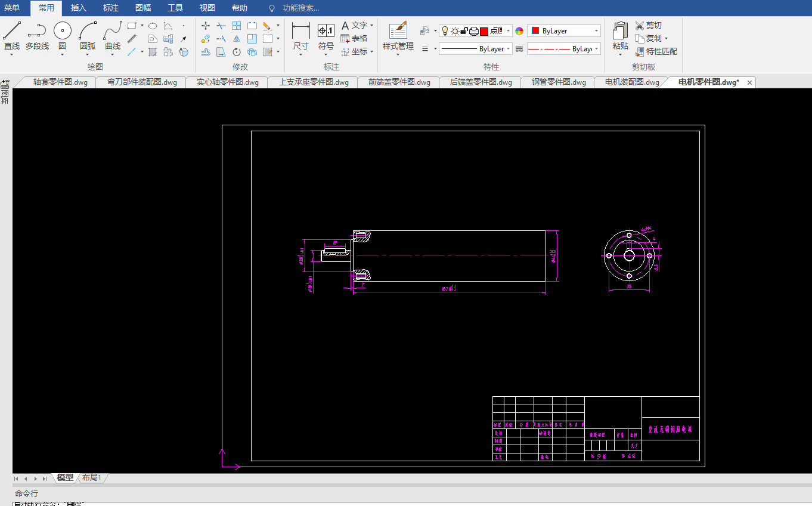
Task: Toggle the layer lock padlock icon
Action: click(x=464, y=31)
